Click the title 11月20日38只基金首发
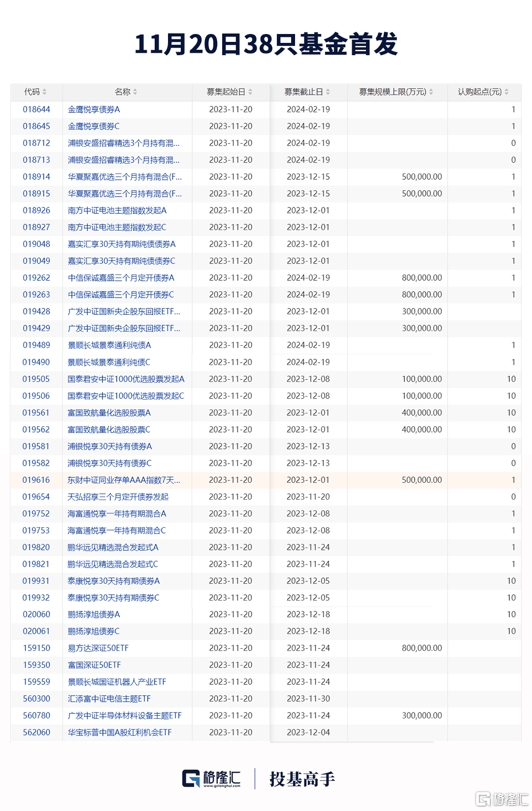 tap(266, 44)
